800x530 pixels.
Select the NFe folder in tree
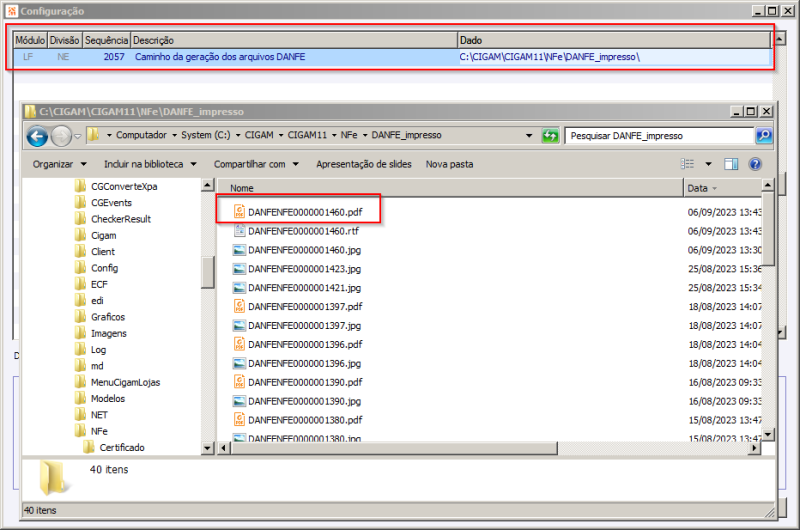click(x=91, y=431)
